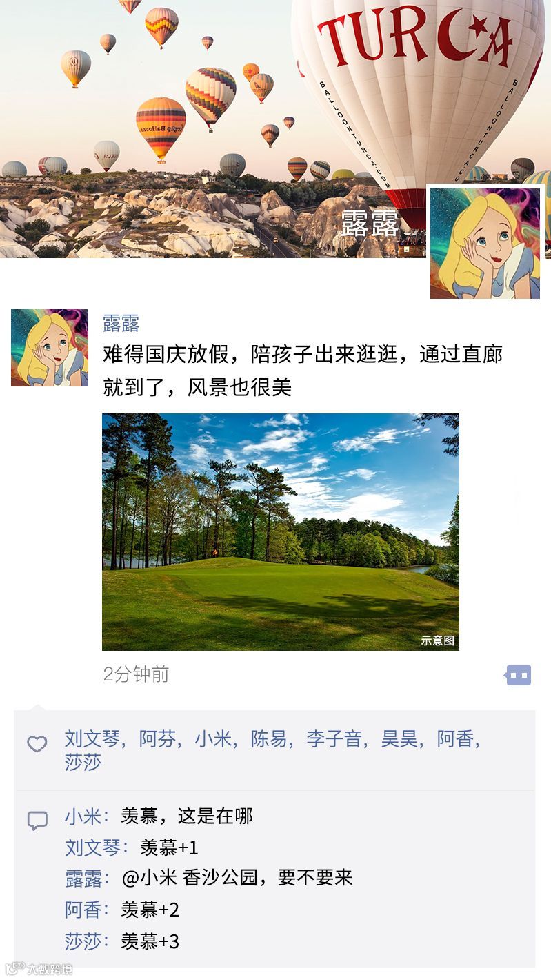Click the speech bubble comments icon
Screen dimensions: 551x980
pos(37,821)
